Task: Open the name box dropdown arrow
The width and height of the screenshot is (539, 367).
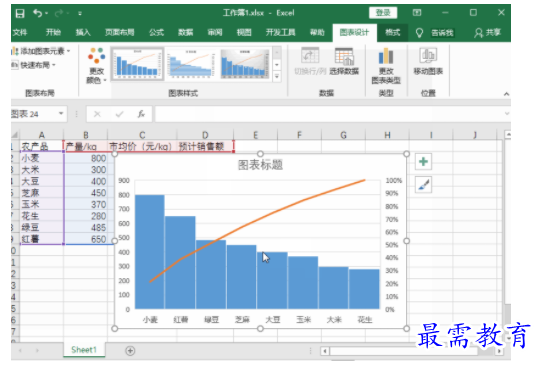Action: [61, 113]
